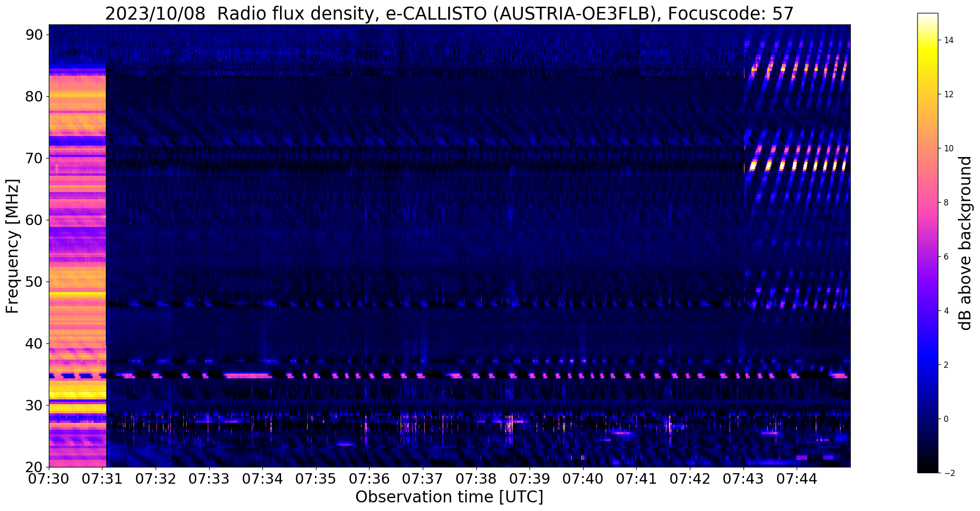
Task: Click the 07:33 time tick label
Action: (x=209, y=478)
